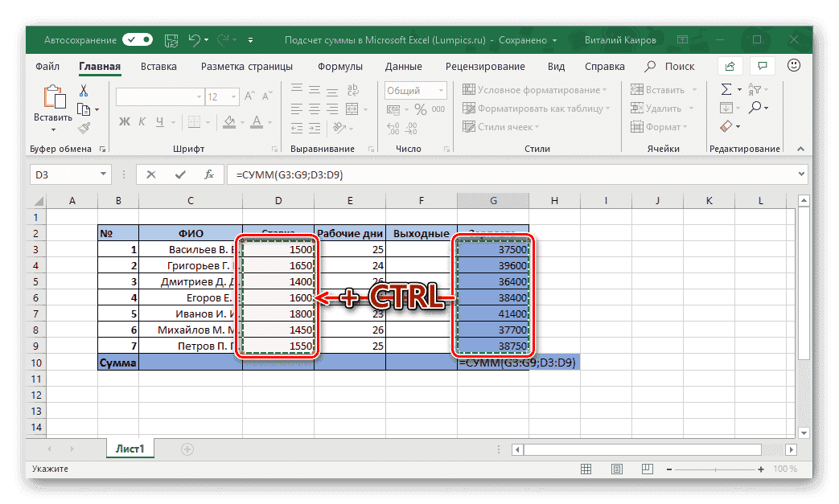This screenshot has height=504, width=839.
Task: Click the percent style icon
Action: (419, 109)
